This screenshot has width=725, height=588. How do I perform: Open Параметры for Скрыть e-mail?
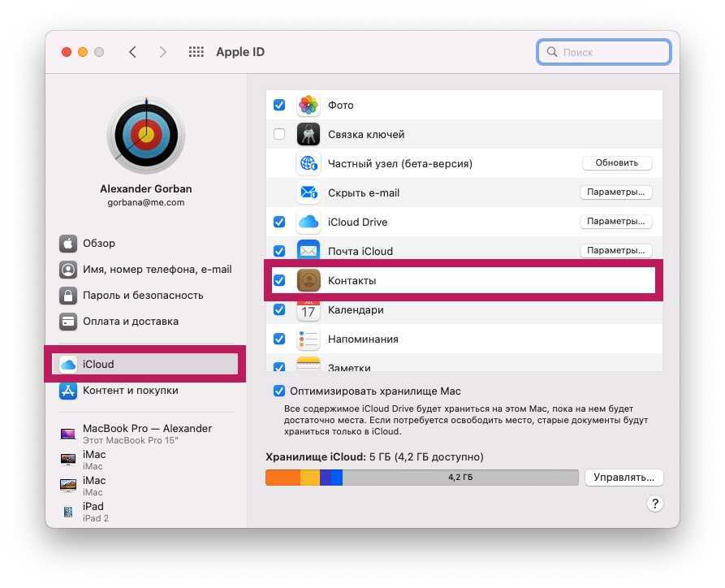pyautogui.click(x=616, y=192)
